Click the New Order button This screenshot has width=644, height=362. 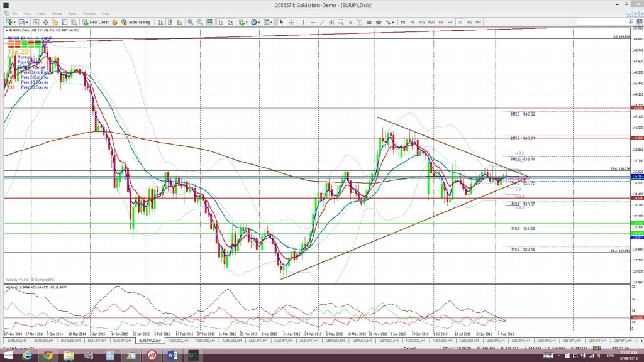pyautogui.click(x=96, y=22)
